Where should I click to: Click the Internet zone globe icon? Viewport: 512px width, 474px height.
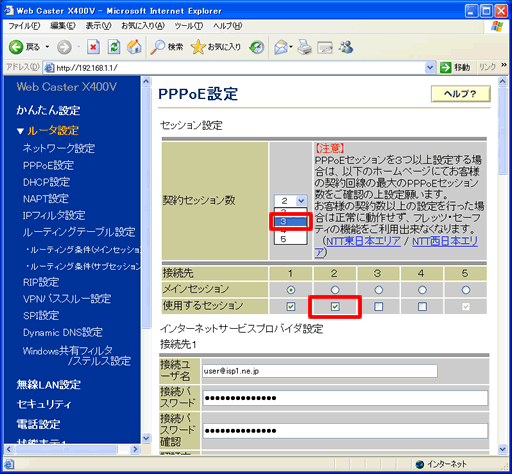coord(420,464)
